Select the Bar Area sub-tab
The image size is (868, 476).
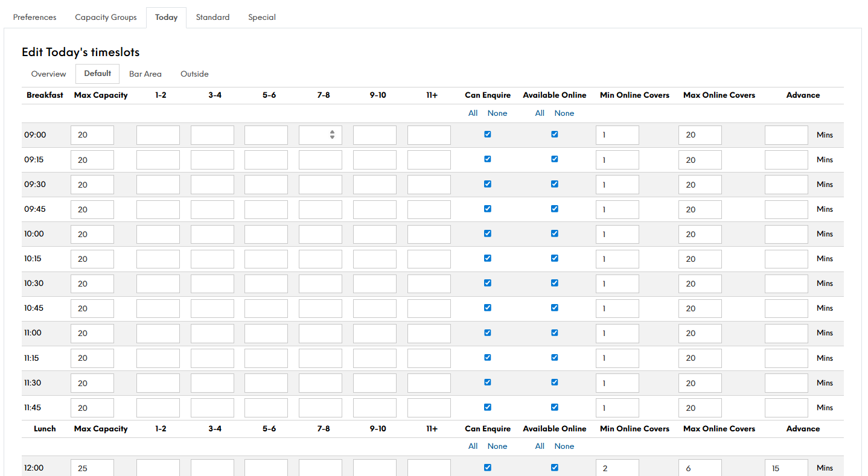tap(145, 74)
